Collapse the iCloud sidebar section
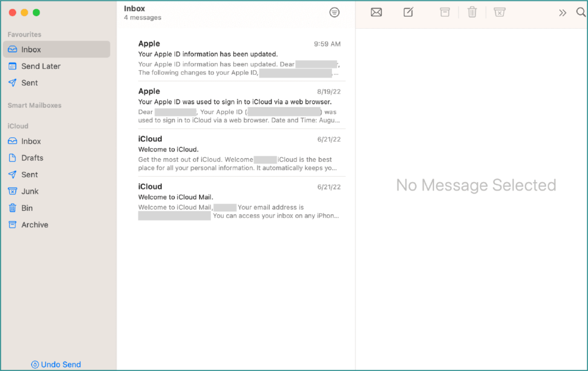The height and width of the screenshot is (371, 588). coord(17,126)
